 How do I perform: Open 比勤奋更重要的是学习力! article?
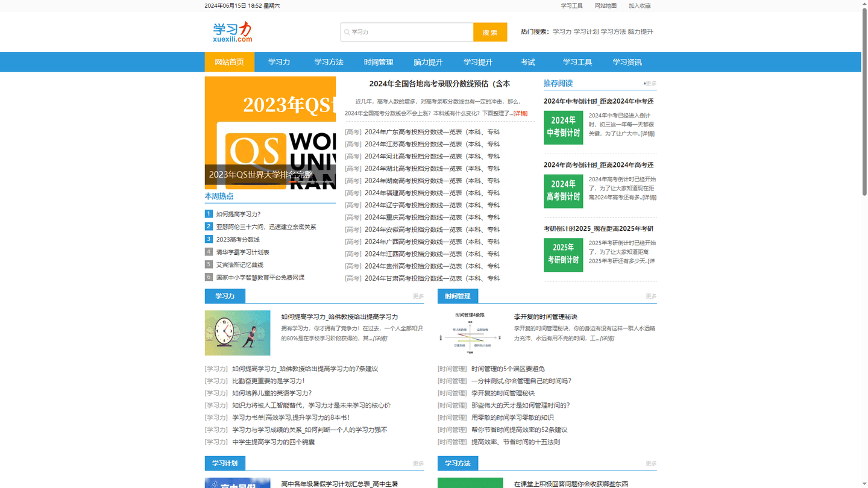pyautogui.click(x=268, y=381)
